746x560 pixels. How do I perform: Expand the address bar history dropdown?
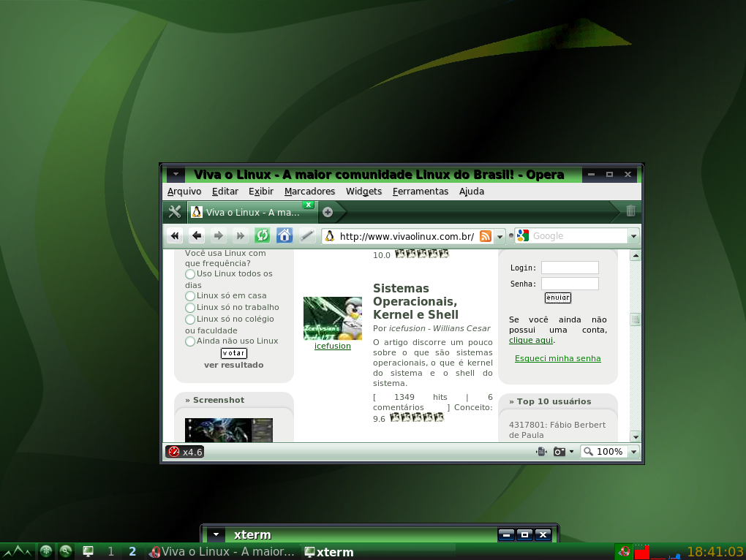click(x=500, y=236)
